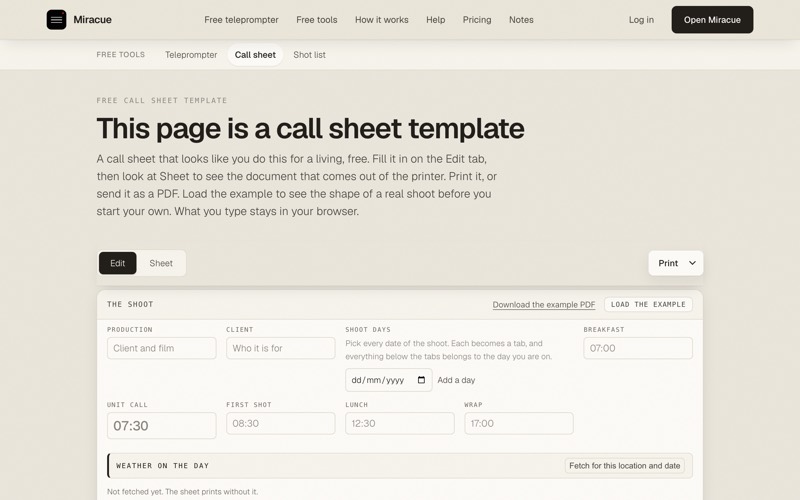800x500 pixels.
Task: Click the 'Free call sheet template' label
Action: pos(162,101)
